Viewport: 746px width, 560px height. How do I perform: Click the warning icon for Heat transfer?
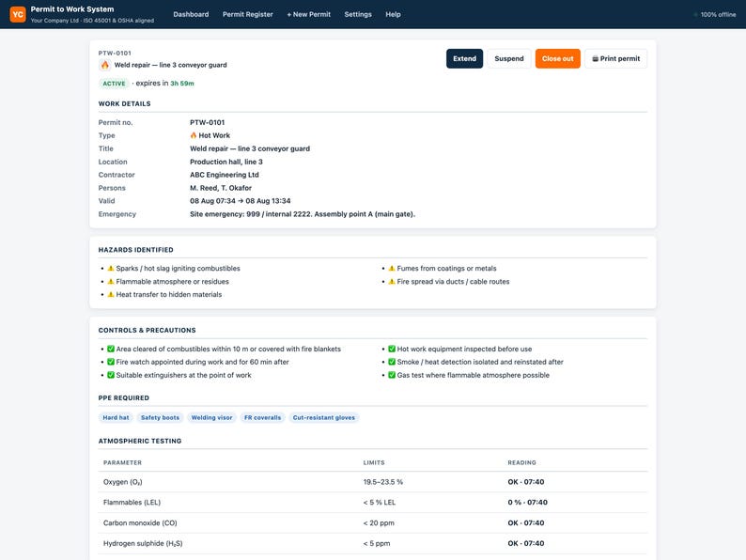coord(111,294)
